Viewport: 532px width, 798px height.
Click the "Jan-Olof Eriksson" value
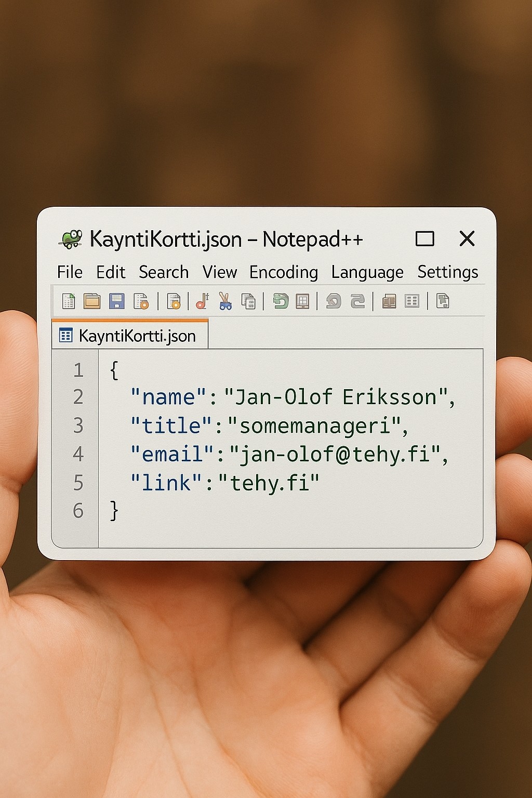(336, 397)
